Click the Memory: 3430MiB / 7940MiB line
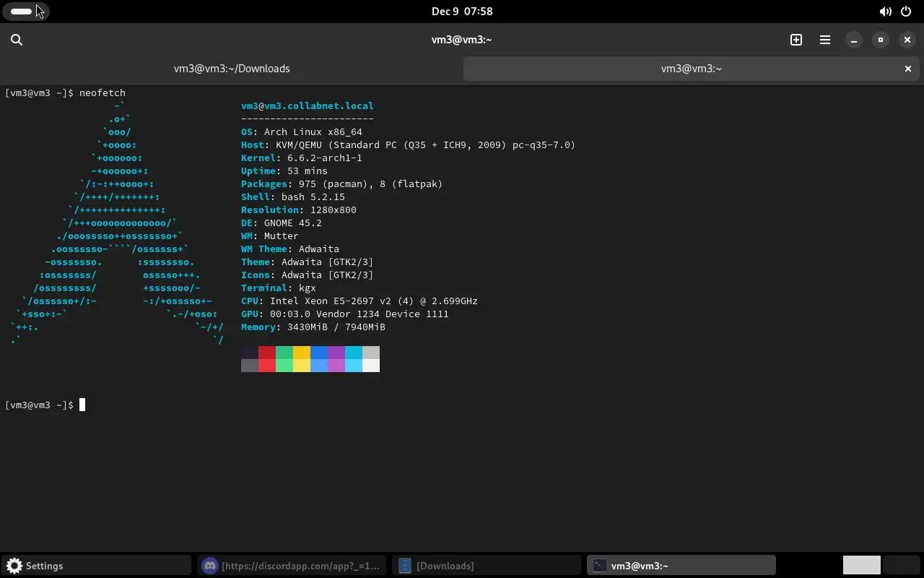The height and width of the screenshot is (578, 924). (x=313, y=327)
